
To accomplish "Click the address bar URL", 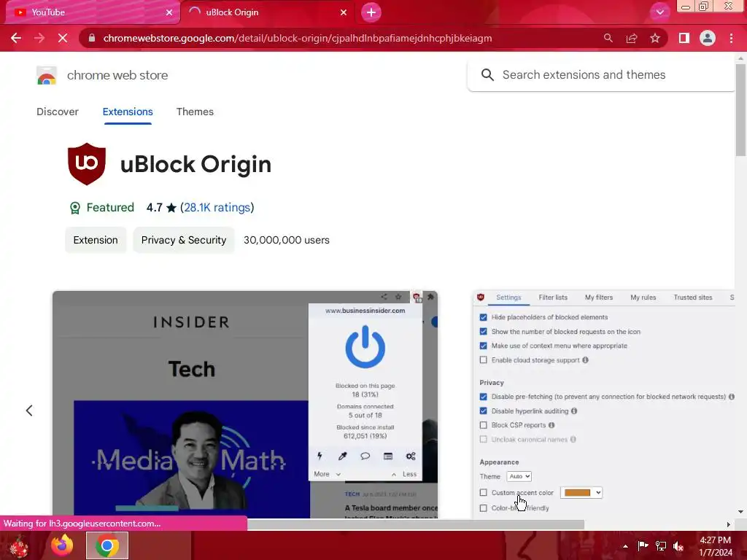I will click(x=298, y=38).
